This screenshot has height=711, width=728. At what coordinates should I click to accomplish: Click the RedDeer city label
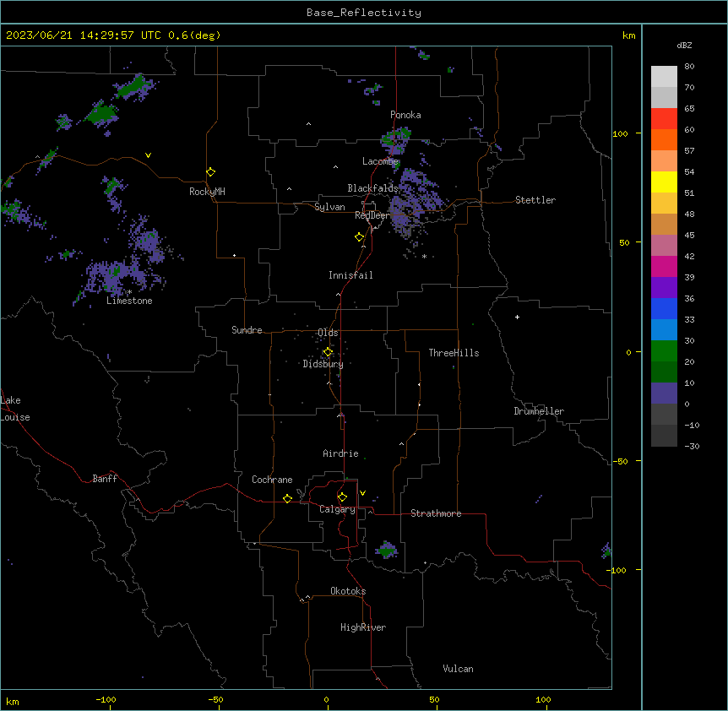pos(372,215)
